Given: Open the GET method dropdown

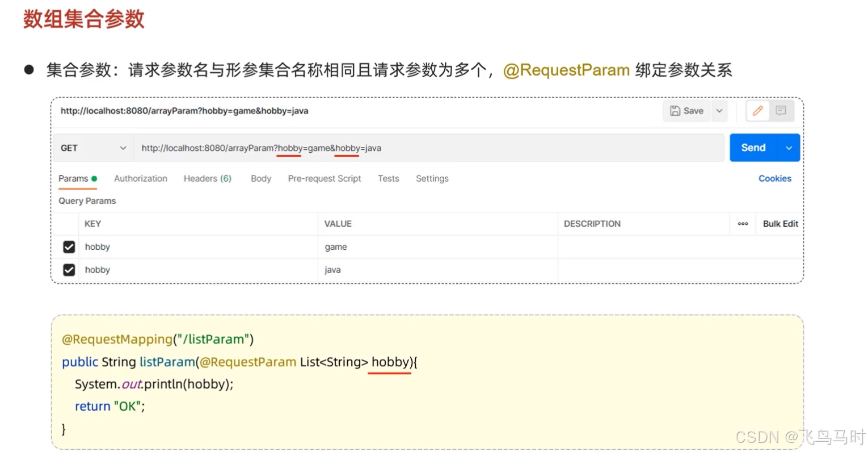Looking at the screenshot, I should tap(93, 148).
